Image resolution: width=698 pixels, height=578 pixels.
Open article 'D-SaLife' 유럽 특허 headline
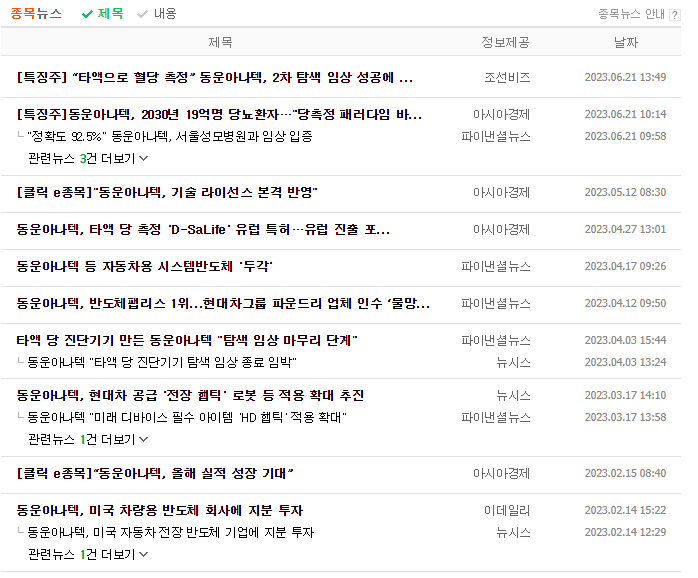tap(203, 229)
